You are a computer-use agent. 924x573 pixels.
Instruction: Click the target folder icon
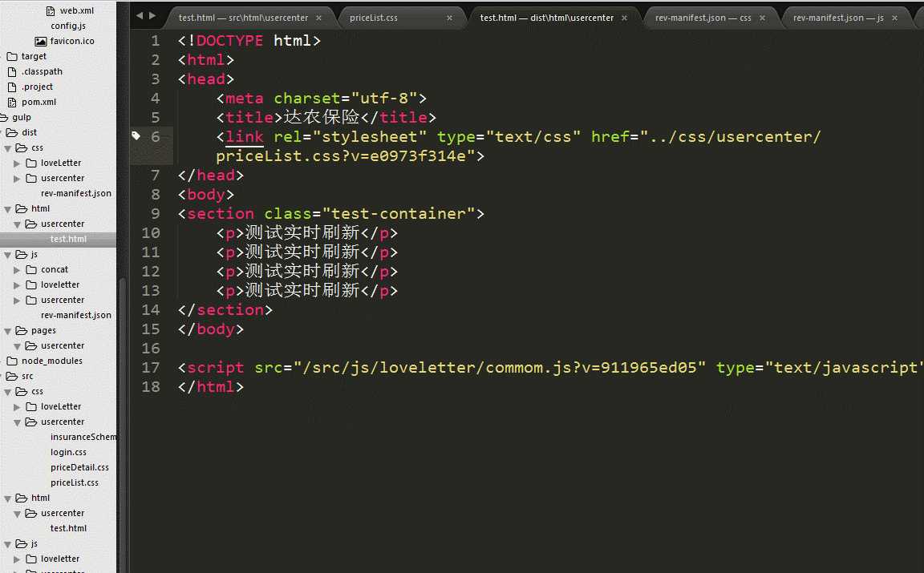click(x=12, y=57)
